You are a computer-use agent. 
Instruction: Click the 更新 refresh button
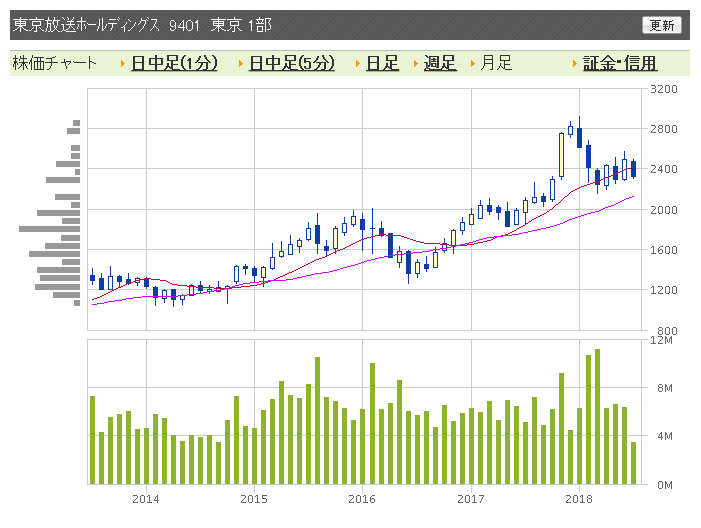pyautogui.click(x=662, y=25)
